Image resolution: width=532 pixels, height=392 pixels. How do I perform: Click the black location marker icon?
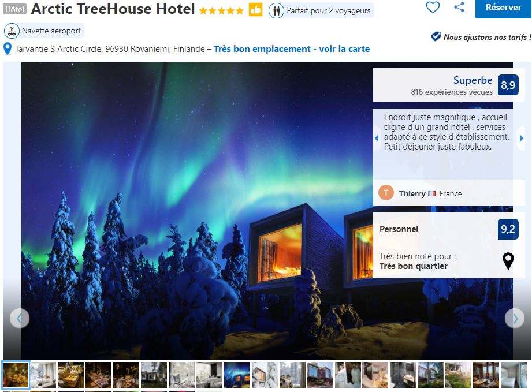pos(508,261)
